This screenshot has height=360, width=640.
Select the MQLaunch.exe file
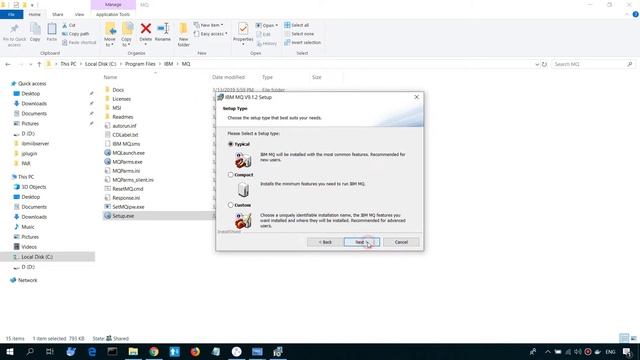(x=128, y=153)
